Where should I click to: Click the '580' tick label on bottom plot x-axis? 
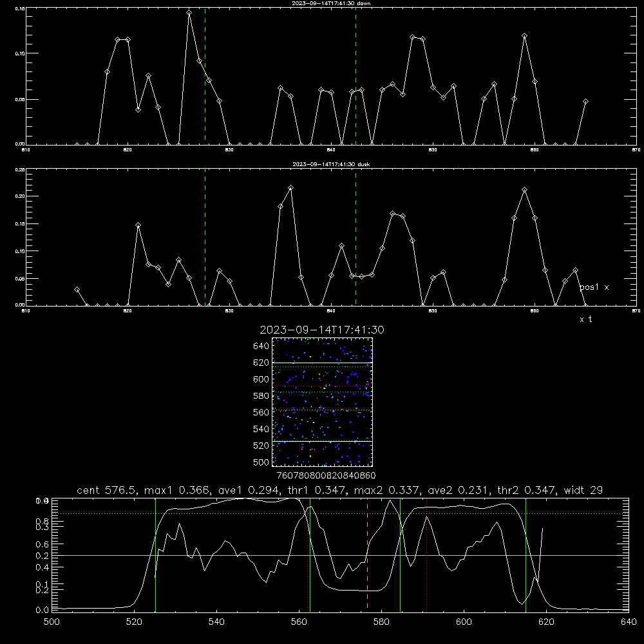click(x=381, y=622)
